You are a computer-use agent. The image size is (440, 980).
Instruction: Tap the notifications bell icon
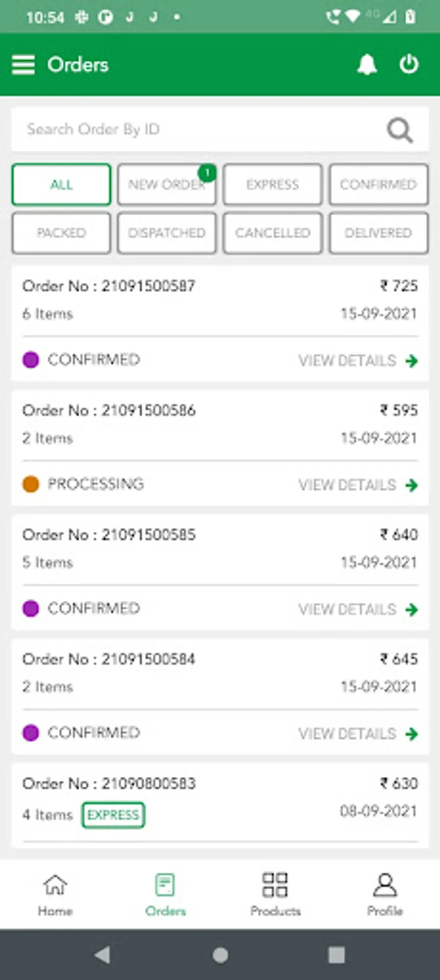point(367,64)
